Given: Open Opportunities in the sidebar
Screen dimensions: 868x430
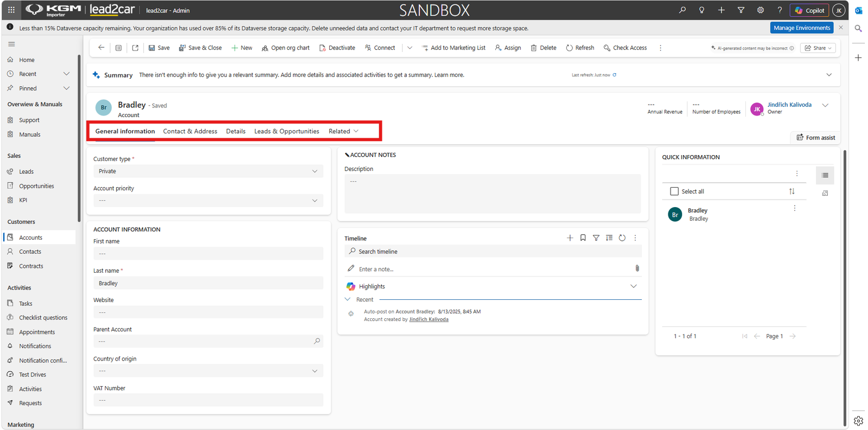Looking at the screenshot, I should click(x=36, y=186).
